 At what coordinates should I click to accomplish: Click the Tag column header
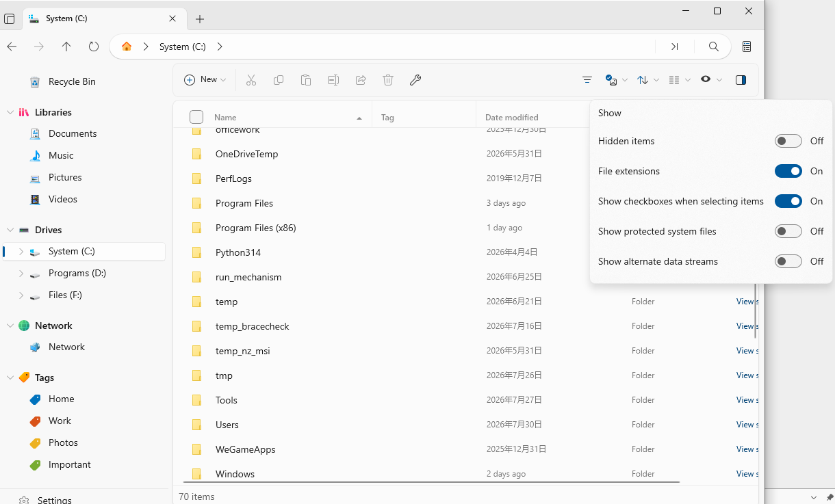tap(424, 117)
